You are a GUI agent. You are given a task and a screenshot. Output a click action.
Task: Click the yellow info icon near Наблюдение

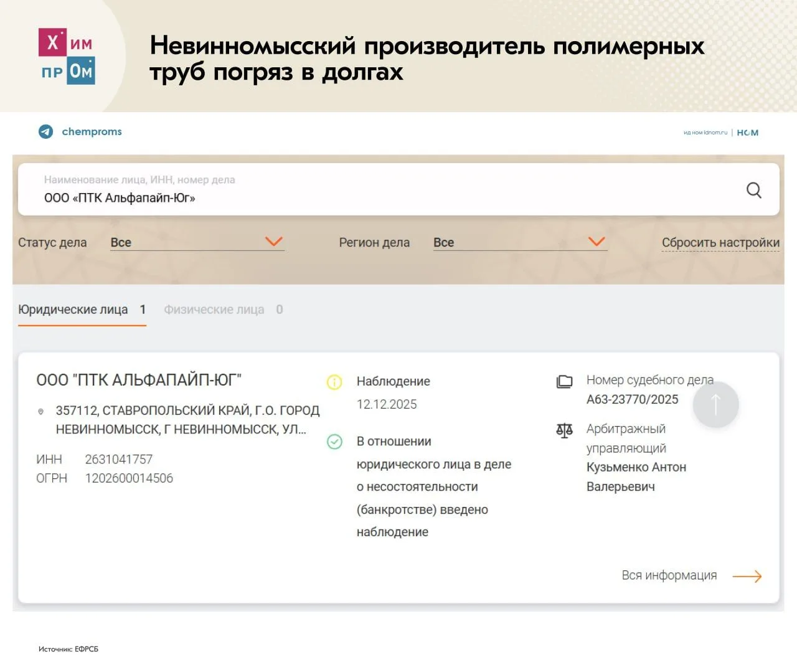tap(334, 382)
